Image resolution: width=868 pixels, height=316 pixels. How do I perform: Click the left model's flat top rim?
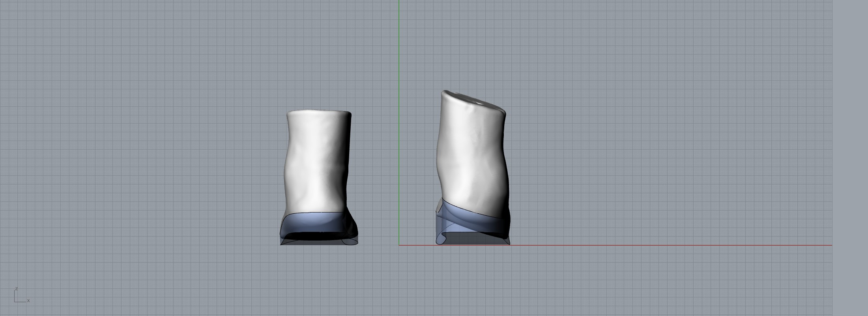[x=319, y=113]
